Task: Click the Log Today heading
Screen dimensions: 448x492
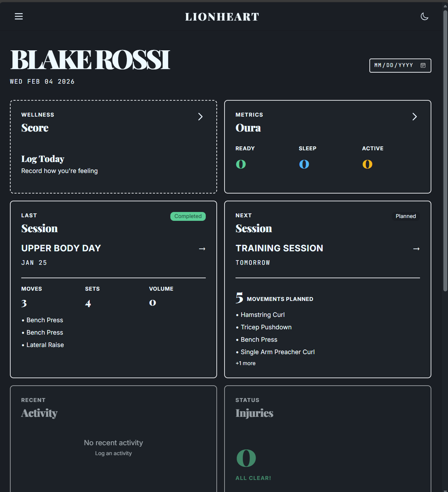Action: (x=43, y=159)
